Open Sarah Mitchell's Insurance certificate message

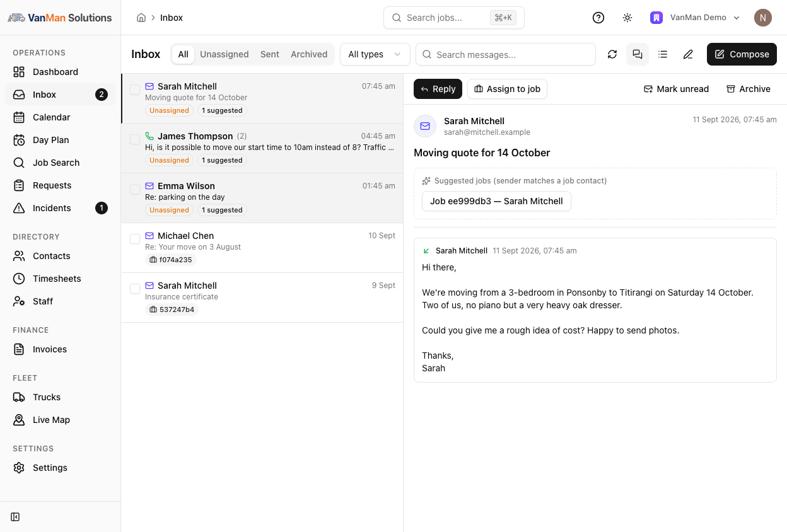(x=262, y=298)
